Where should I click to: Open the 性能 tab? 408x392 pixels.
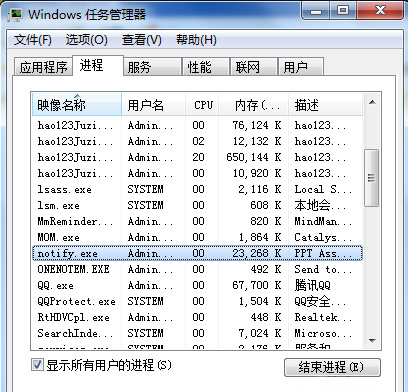tap(206, 67)
